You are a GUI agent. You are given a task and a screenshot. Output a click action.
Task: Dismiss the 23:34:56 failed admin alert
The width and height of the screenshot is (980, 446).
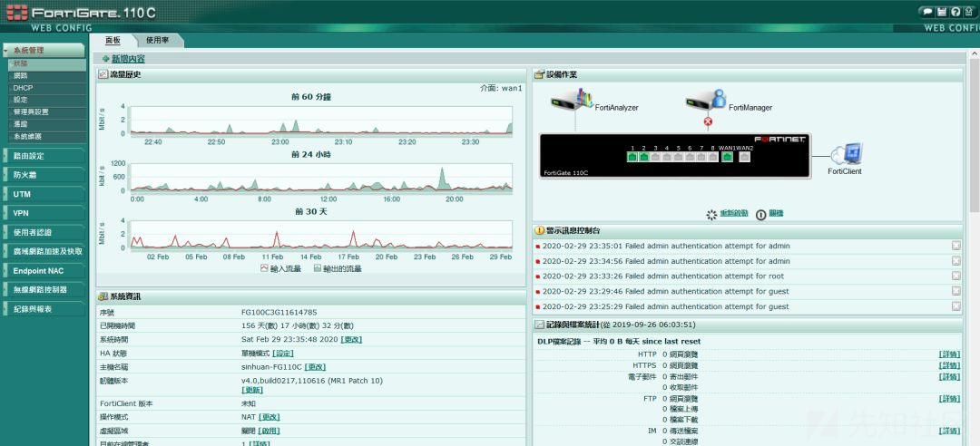tap(955, 260)
